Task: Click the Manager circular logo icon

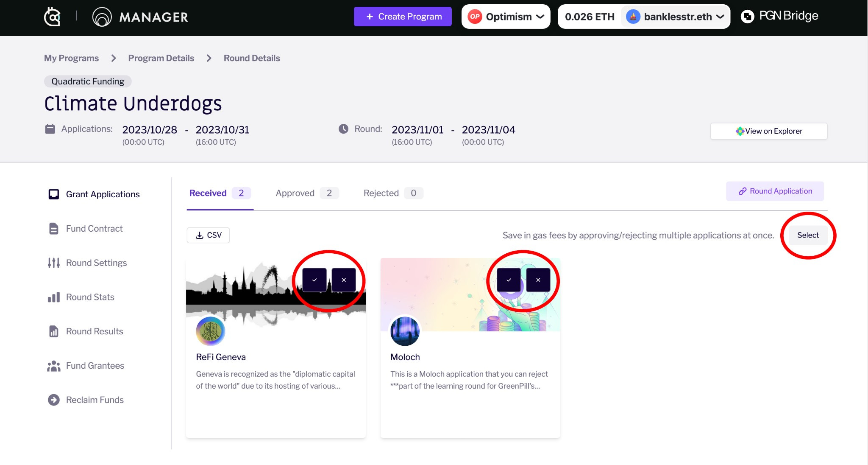Action: click(x=102, y=17)
